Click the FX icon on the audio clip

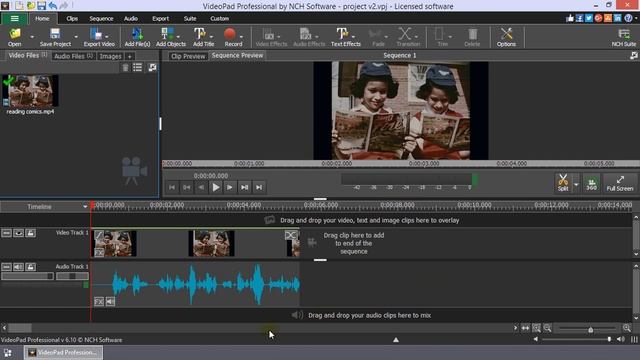[x=99, y=302]
